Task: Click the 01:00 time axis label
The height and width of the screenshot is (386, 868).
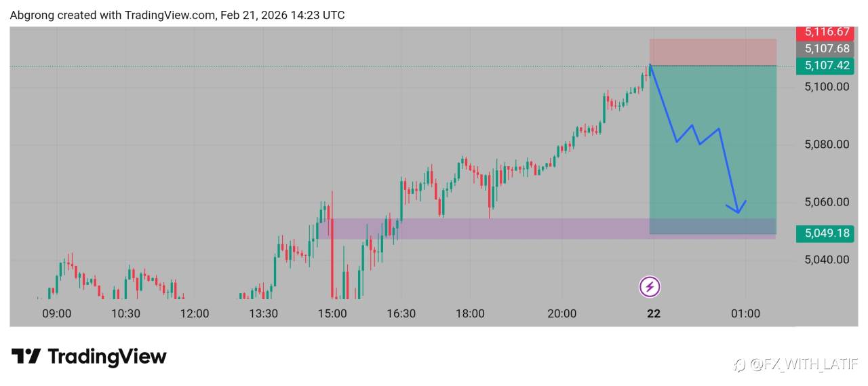Action: tap(745, 313)
